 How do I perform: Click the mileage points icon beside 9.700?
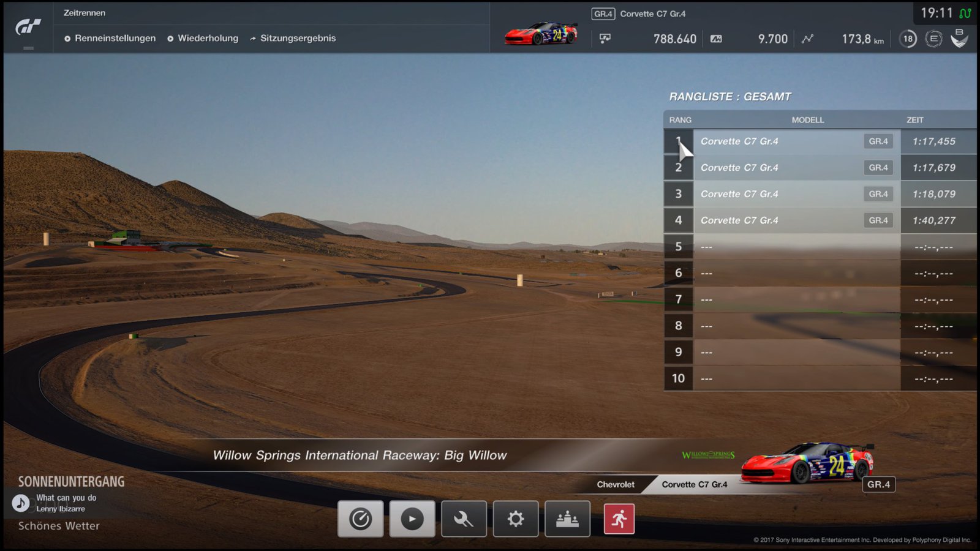716,39
